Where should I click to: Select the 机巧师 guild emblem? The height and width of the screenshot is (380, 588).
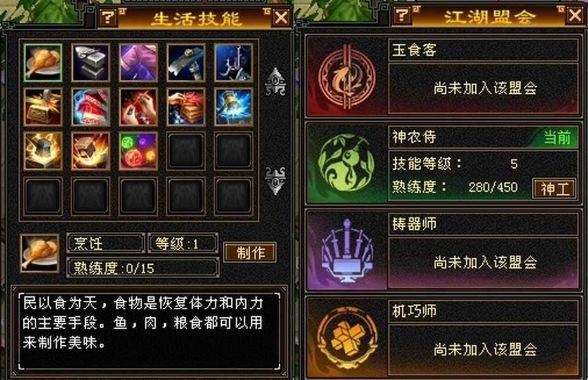tap(347, 338)
